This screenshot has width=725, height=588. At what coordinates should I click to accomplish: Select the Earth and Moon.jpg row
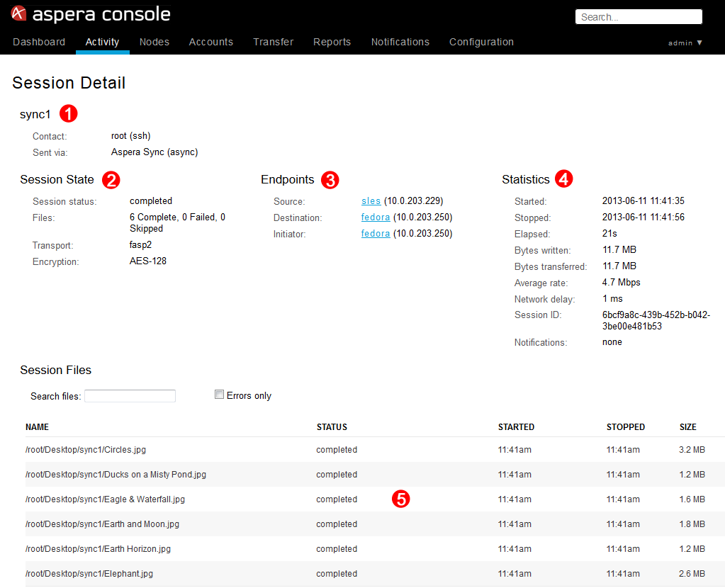[x=375, y=524]
